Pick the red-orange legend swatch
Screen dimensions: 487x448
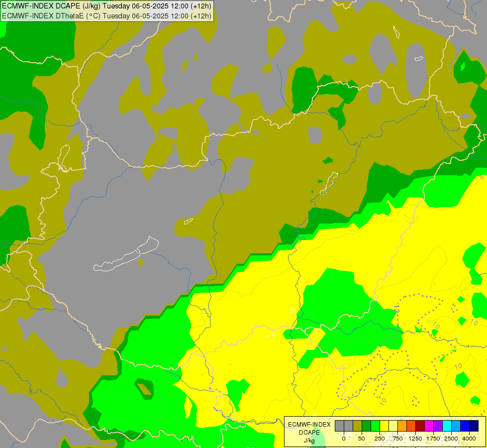pyautogui.click(x=411, y=426)
